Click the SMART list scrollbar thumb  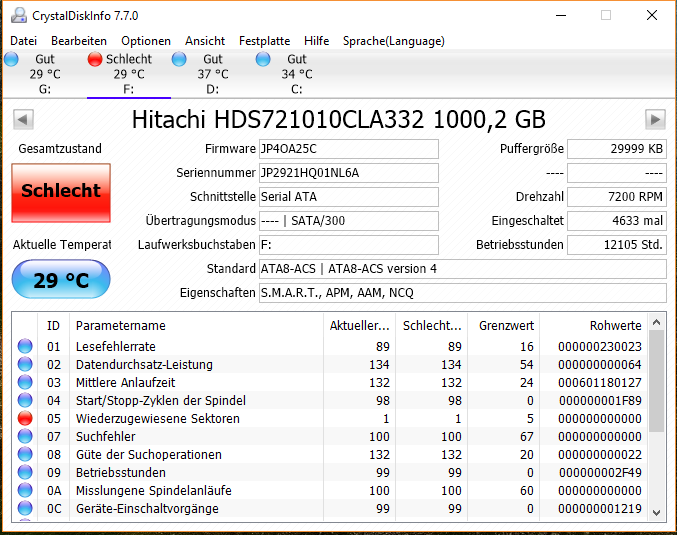(x=657, y=381)
